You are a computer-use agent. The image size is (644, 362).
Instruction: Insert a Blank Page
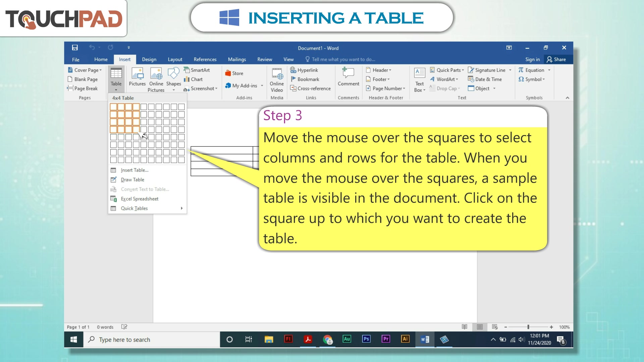(83, 79)
